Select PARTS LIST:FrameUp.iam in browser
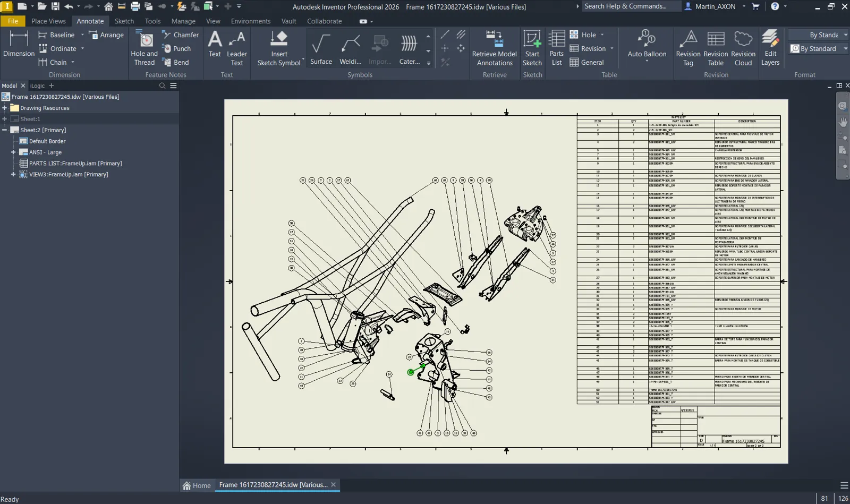The image size is (850, 504). pyautogui.click(x=75, y=164)
